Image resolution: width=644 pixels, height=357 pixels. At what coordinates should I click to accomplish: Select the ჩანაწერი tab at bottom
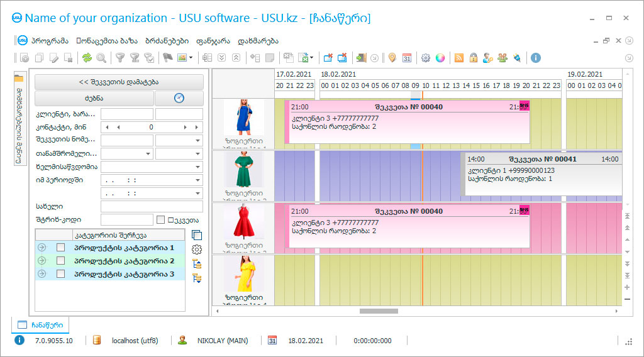pyautogui.click(x=40, y=325)
